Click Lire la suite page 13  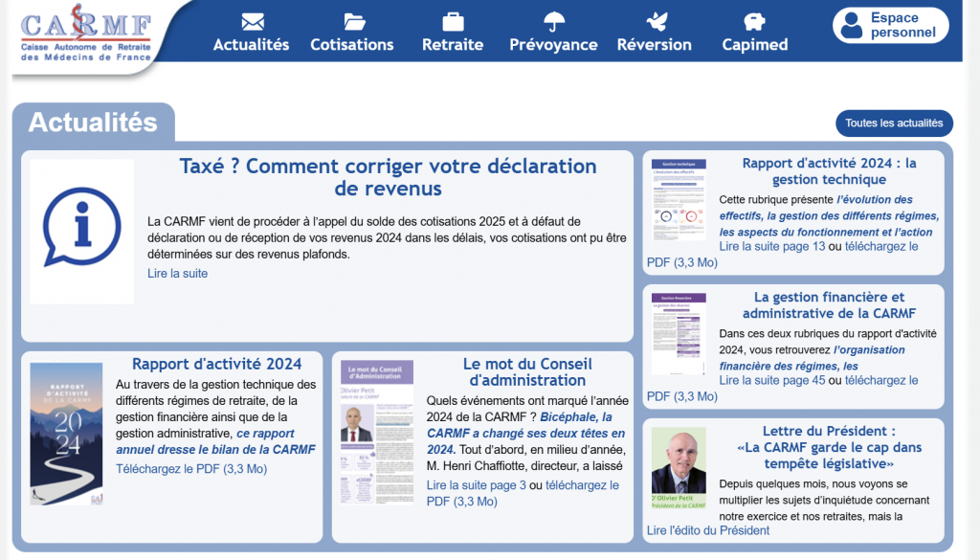point(772,246)
